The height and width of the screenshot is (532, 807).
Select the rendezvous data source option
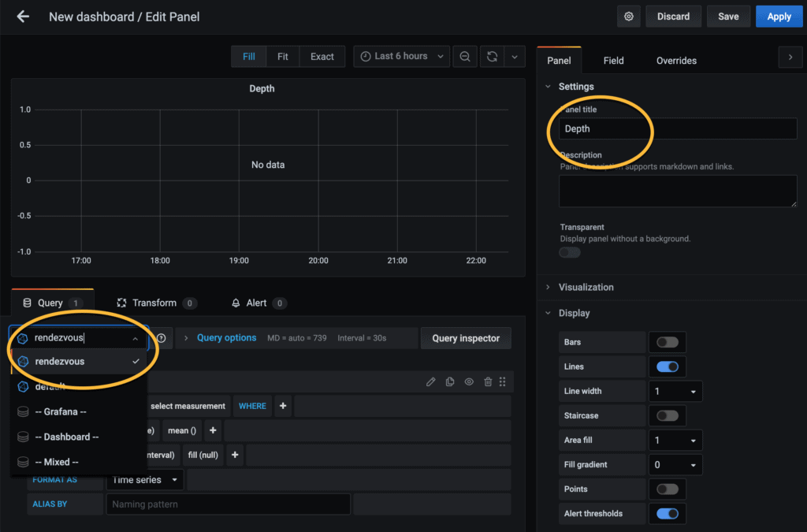coord(80,361)
